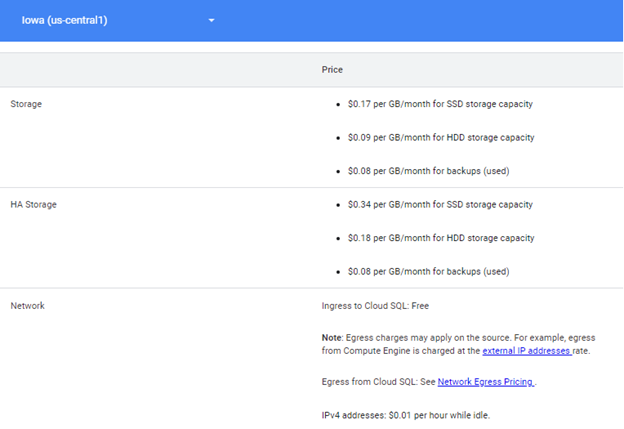Click the HA Storage backups (used) price line
The height and width of the screenshot is (429, 624).
coord(429,271)
